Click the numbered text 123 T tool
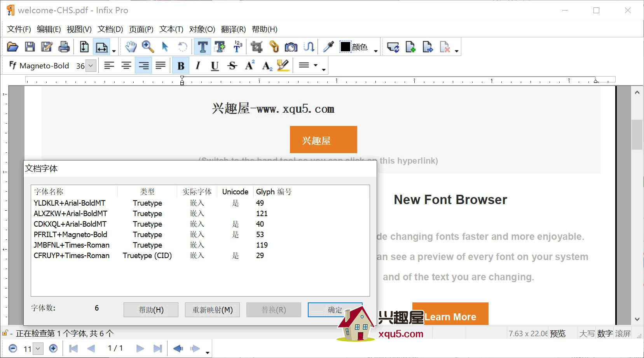The height and width of the screenshot is (358, 644). click(x=237, y=47)
